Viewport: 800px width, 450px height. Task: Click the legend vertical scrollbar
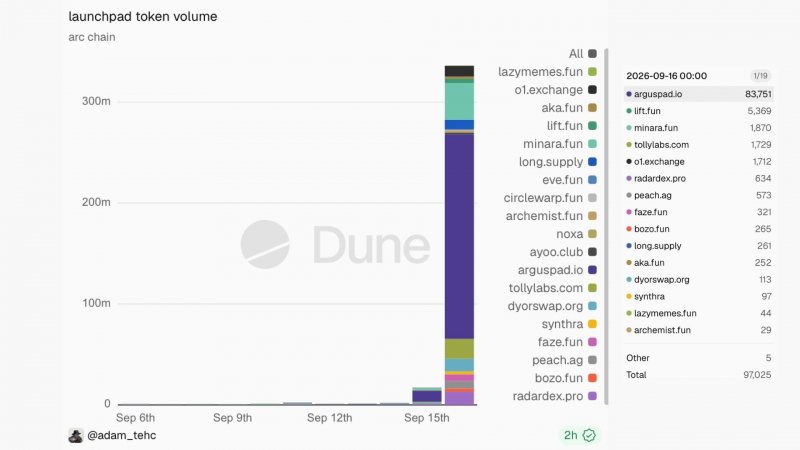[x=607, y=227]
